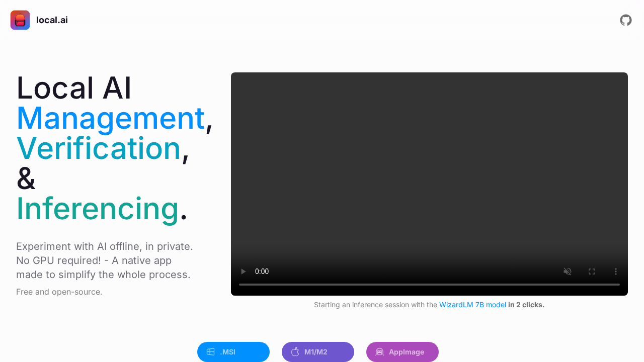Image resolution: width=644 pixels, height=362 pixels.
Task: Click the teal "Verification" headline word
Action: point(99,148)
